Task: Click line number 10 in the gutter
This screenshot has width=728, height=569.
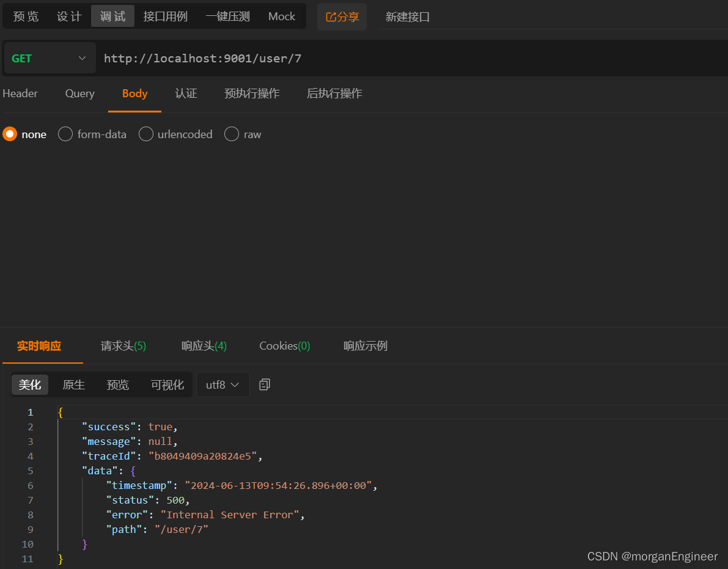Action: 28,544
